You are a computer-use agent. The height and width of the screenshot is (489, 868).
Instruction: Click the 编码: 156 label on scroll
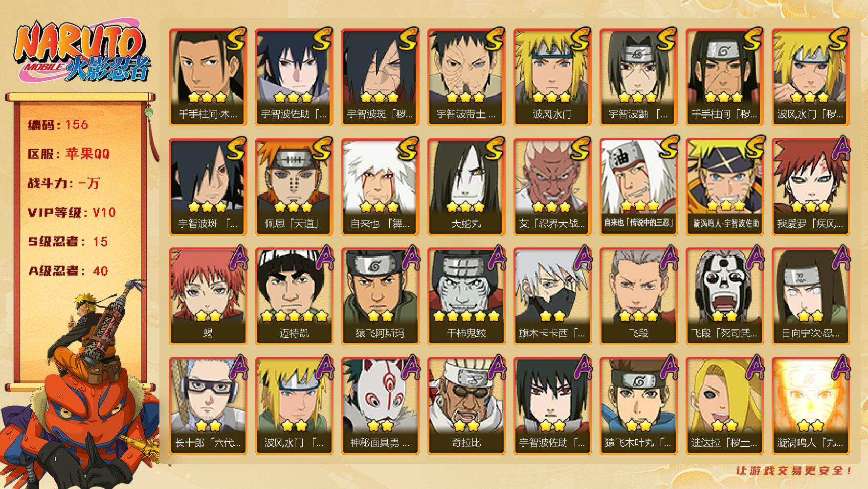point(58,125)
